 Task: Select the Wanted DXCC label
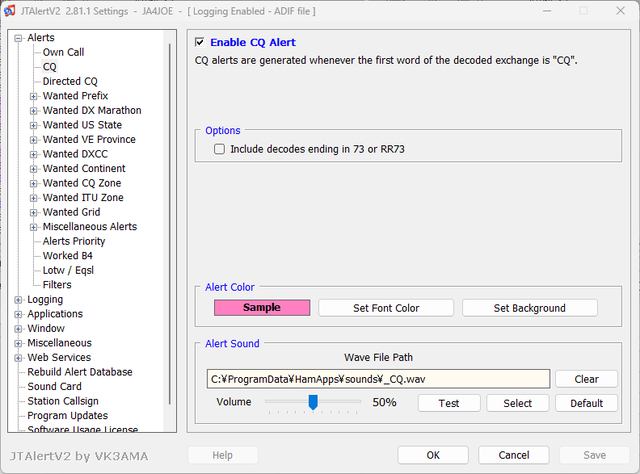76,154
